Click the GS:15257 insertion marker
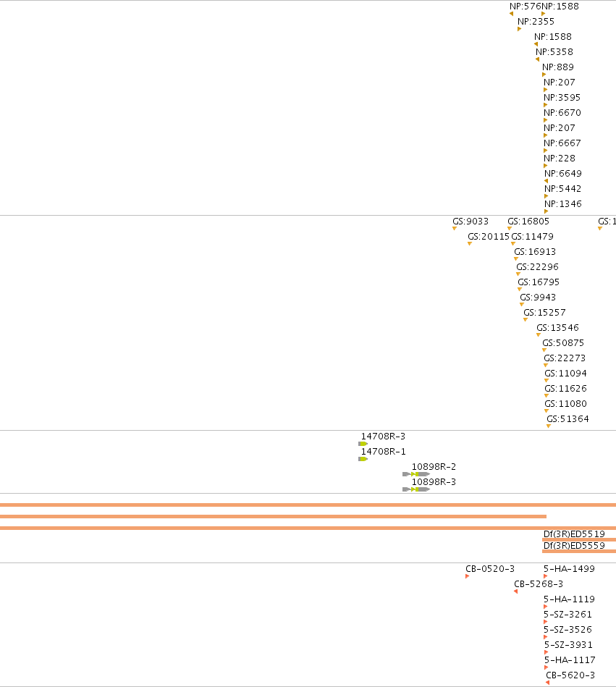 point(526,320)
